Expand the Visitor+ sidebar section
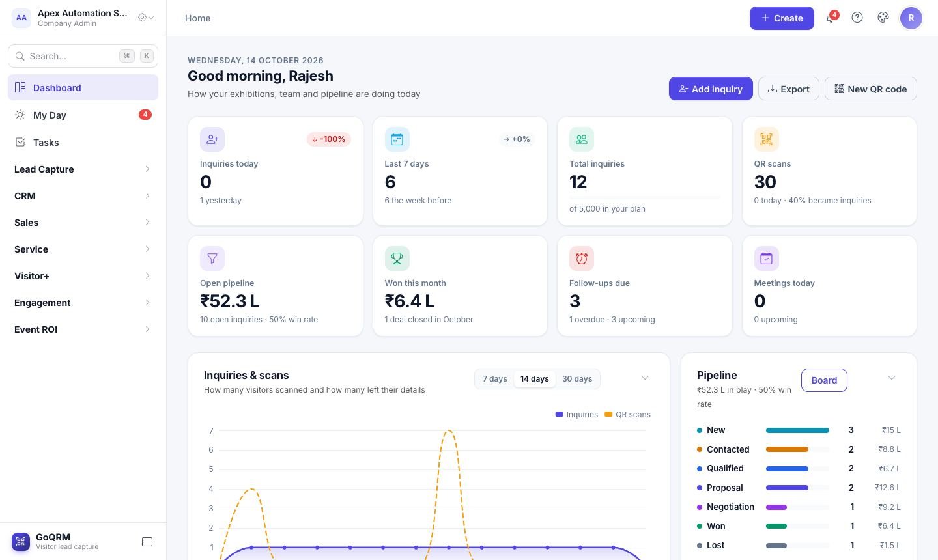This screenshot has width=938, height=560. pos(83,276)
